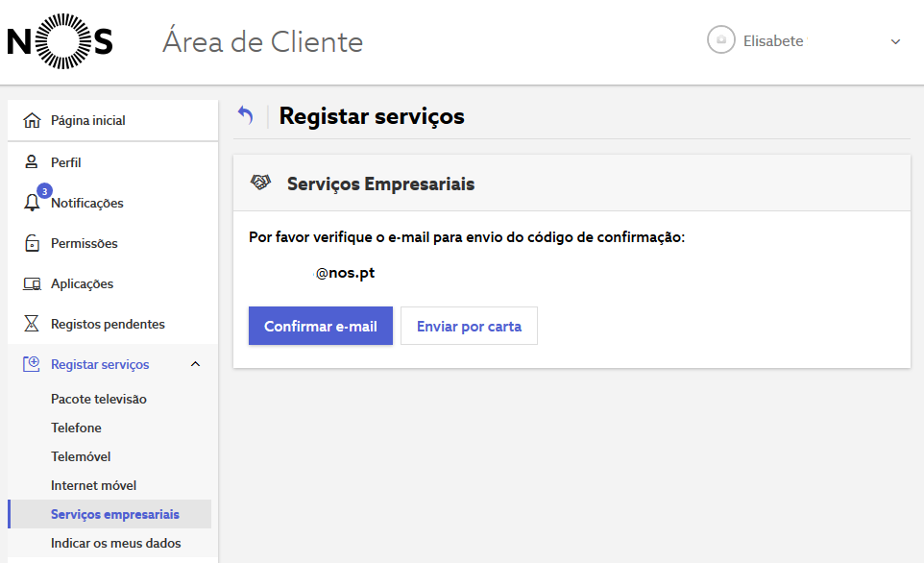Click the Registos pendentes hourglass icon
Image resolution: width=924 pixels, height=563 pixels.
[32, 324]
